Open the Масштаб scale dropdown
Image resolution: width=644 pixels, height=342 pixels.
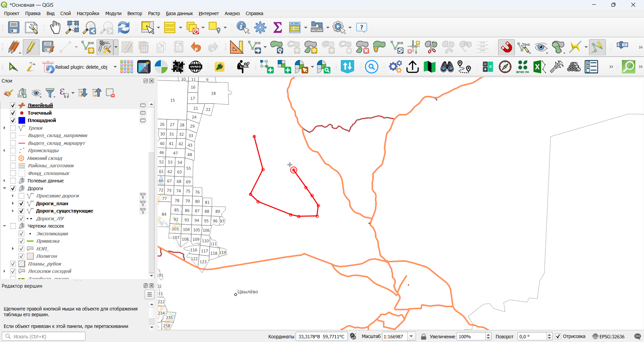(412, 336)
